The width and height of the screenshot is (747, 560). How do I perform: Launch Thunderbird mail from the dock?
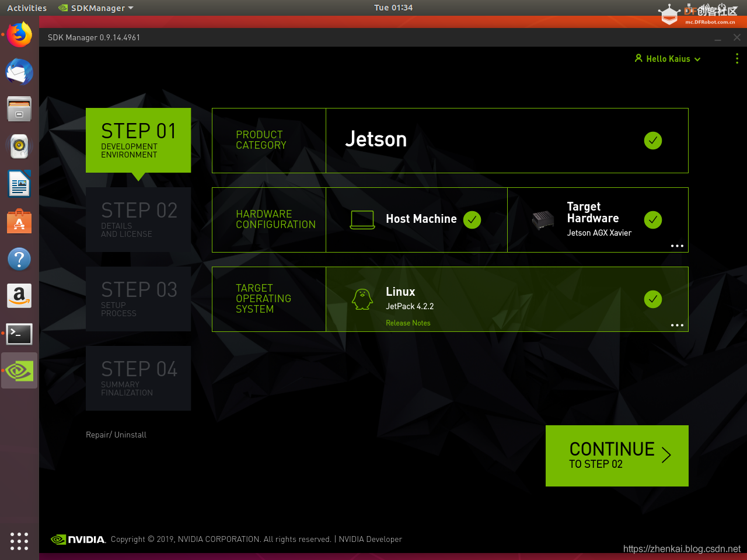pyautogui.click(x=19, y=72)
